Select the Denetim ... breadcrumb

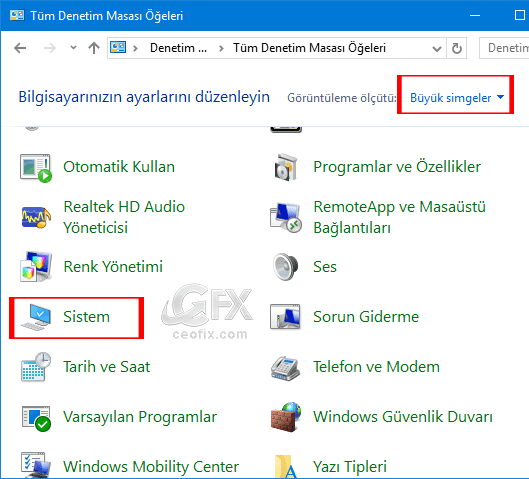click(x=178, y=48)
